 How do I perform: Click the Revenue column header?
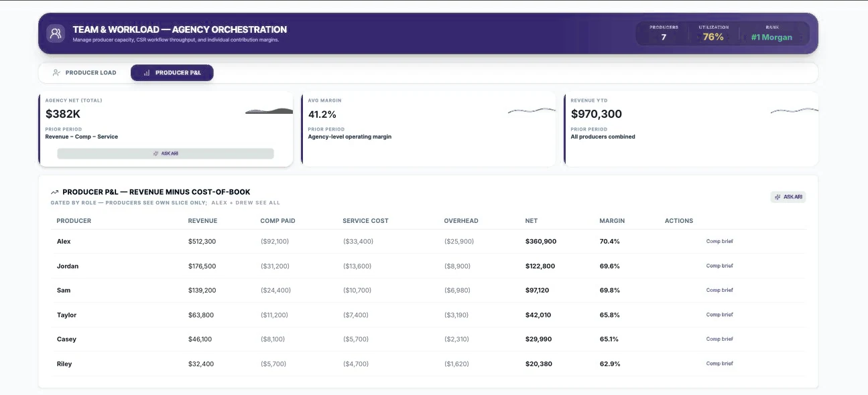click(202, 221)
